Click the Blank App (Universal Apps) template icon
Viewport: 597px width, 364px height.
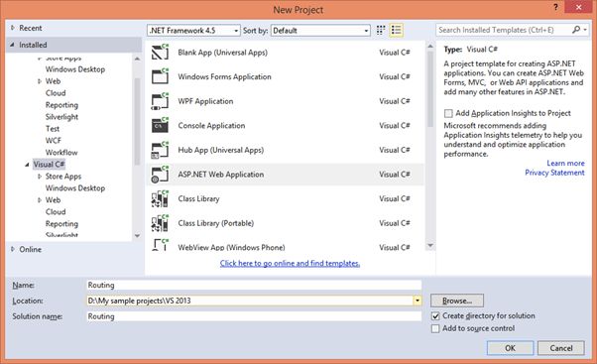point(160,53)
